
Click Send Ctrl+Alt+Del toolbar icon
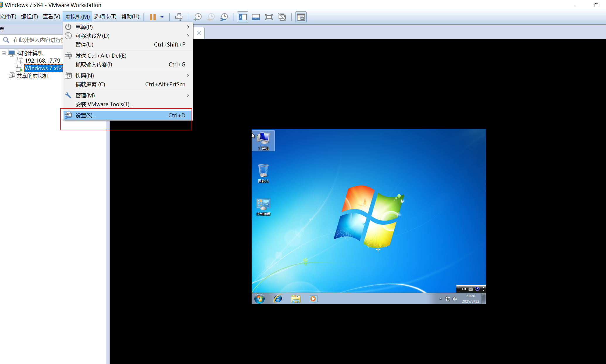tap(179, 17)
